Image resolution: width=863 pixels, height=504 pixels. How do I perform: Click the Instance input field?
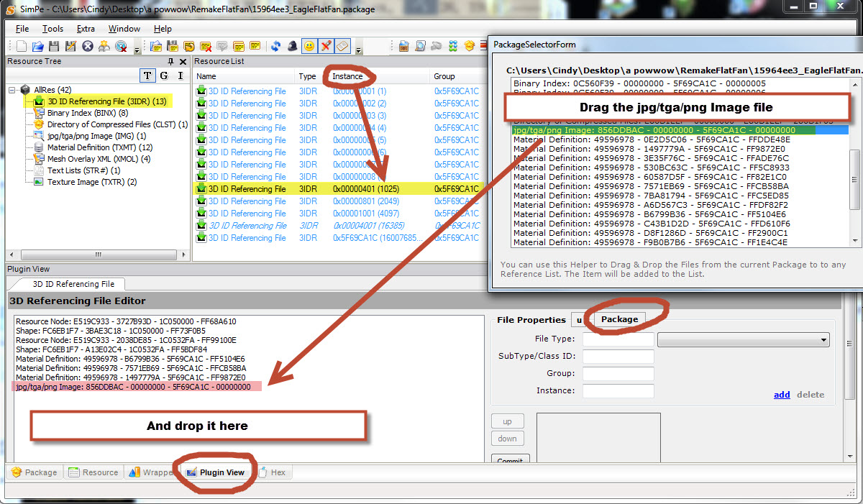(618, 391)
